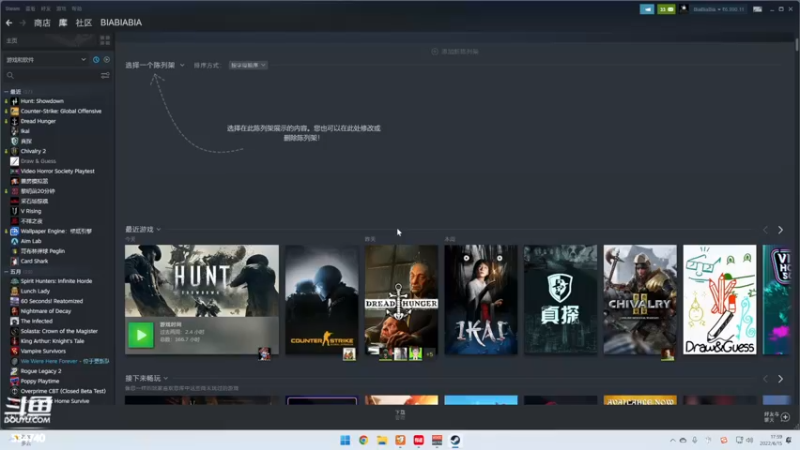The height and width of the screenshot is (450, 800).
Task: Click Spirit Hunters: Infinite Horde entry
Action: tap(56, 281)
